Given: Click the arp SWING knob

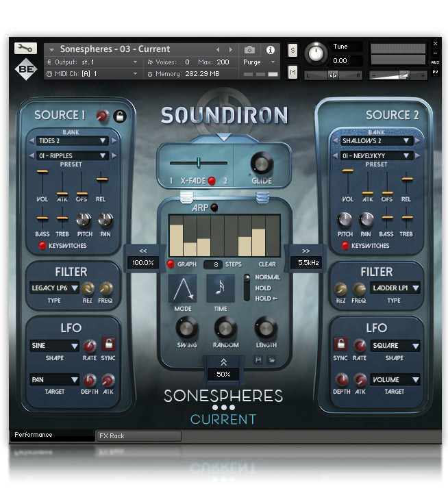Looking at the screenshot, I should (187, 328).
